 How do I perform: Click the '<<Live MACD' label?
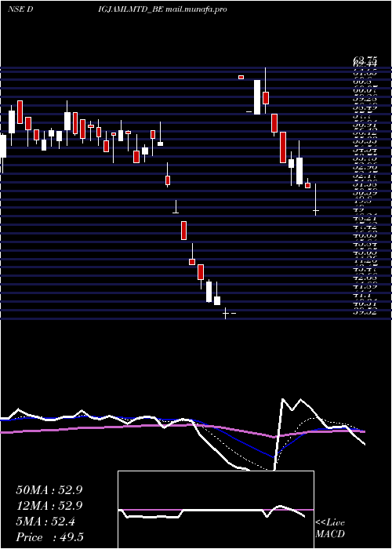coord(330,529)
